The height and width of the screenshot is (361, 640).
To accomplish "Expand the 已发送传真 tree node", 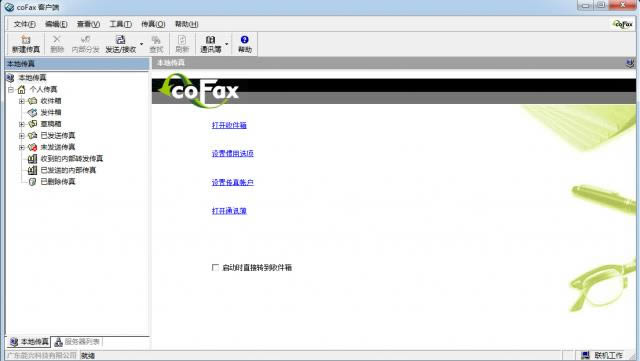I will pyautogui.click(x=22, y=135).
